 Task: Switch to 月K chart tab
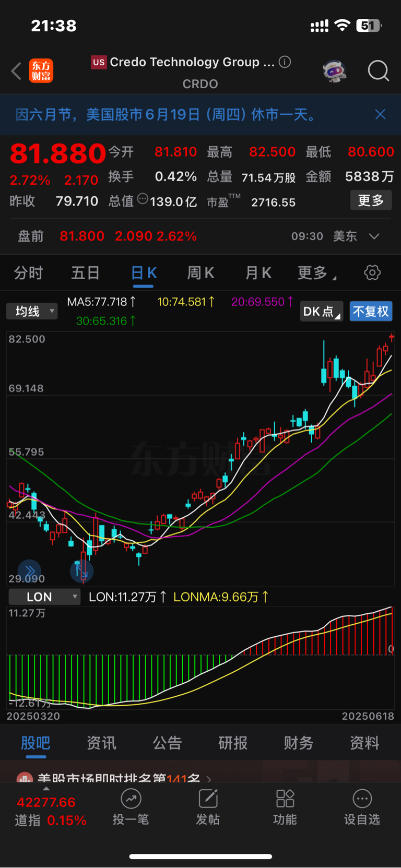pyautogui.click(x=258, y=272)
